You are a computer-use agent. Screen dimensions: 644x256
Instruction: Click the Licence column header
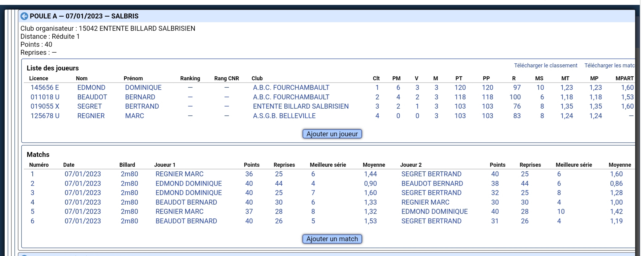click(x=39, y=78)
